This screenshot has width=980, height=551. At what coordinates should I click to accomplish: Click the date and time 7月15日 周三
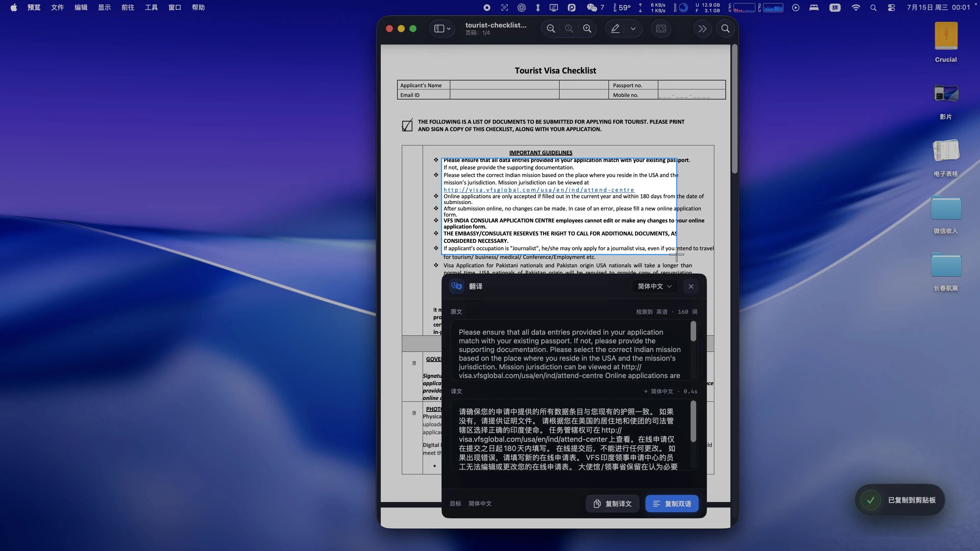939,7
